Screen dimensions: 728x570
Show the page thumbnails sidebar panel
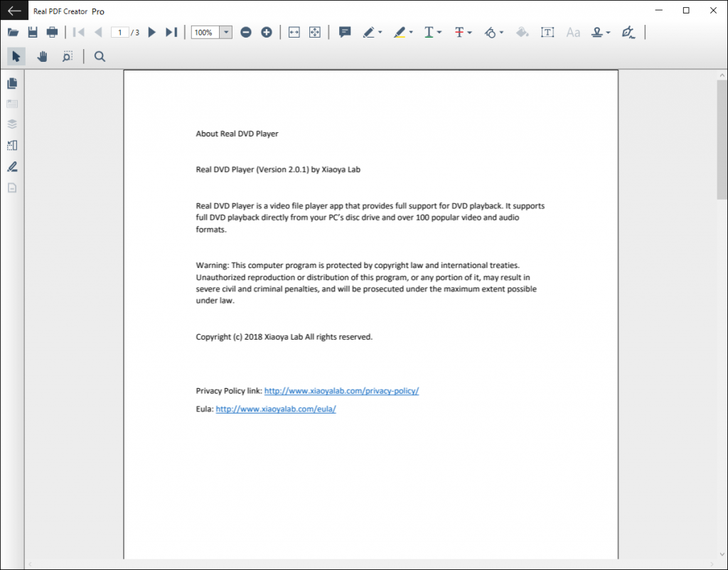[12, 83]
